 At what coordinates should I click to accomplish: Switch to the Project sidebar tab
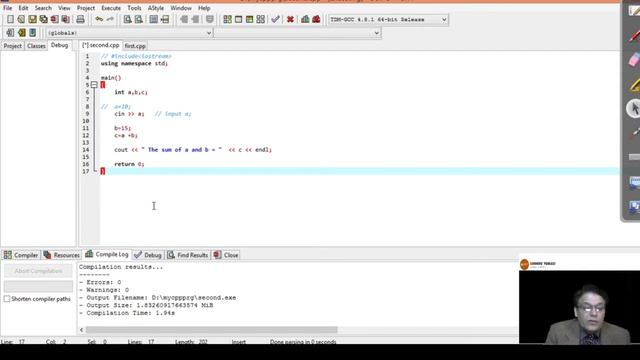tap(13, 46)
